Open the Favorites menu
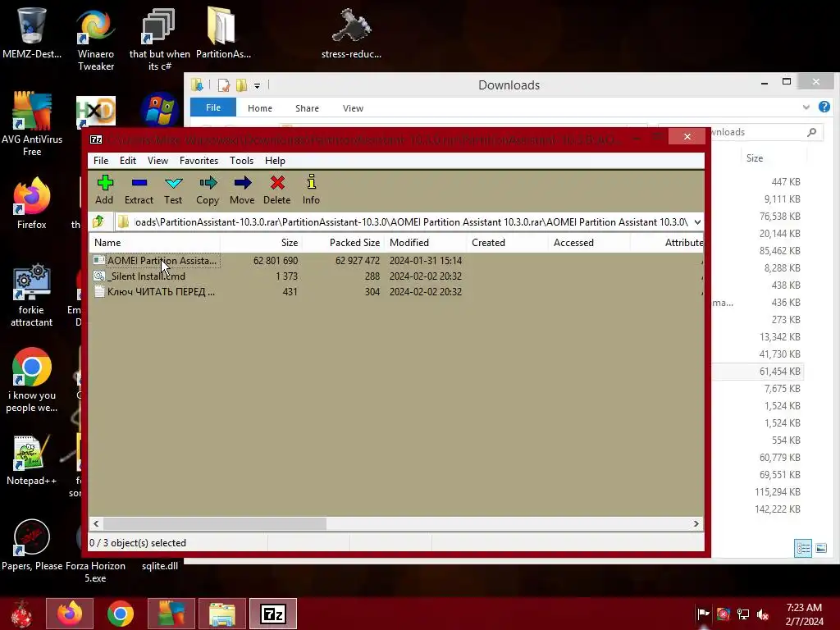Image resolution: width=840 pixels, height=630 pixels. pyautogui.click(x=199, y=161)
